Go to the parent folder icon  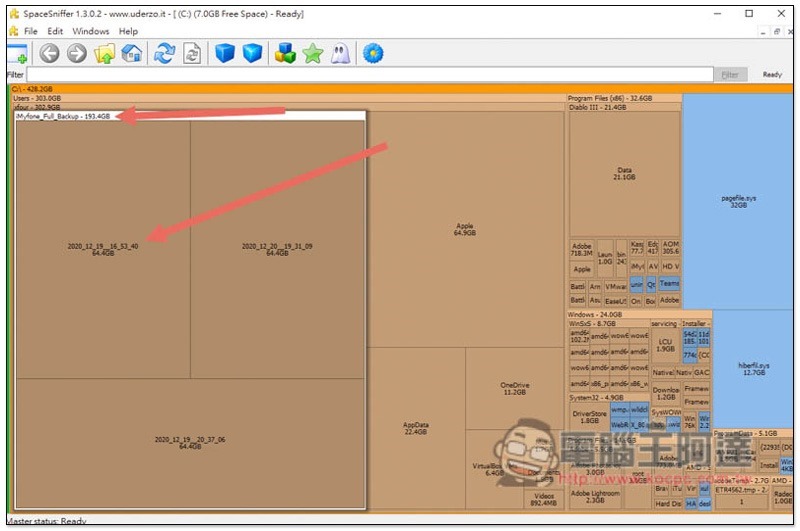[x=104, y=53]
